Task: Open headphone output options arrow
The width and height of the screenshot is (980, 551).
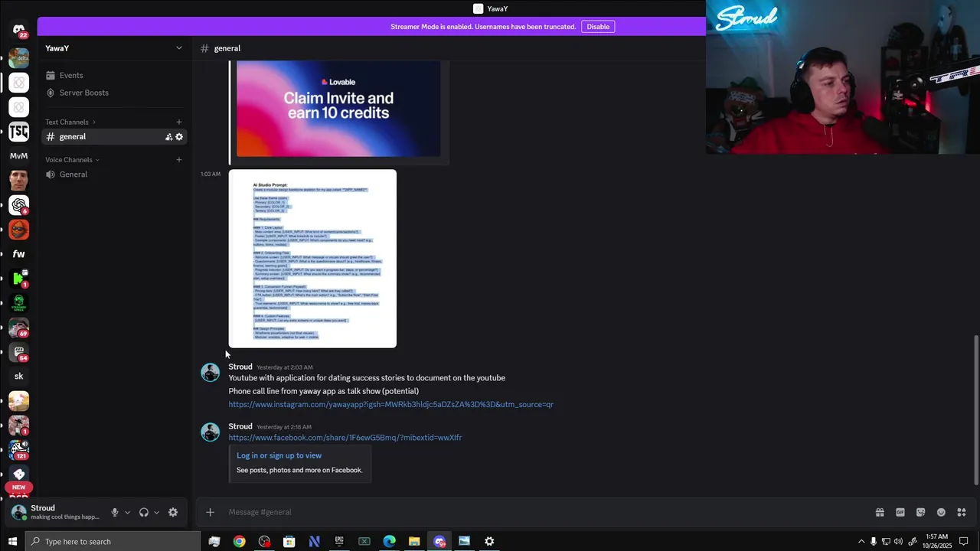Action: pos(156,513)
